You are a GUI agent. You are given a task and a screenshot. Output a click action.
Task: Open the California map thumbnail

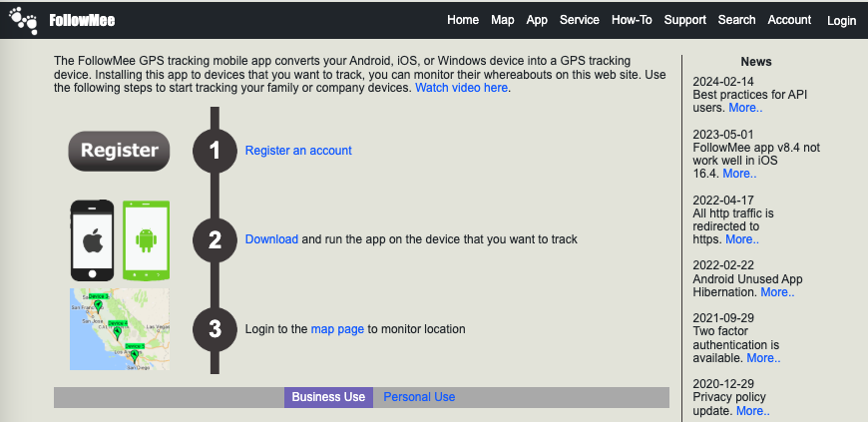(x=120, y=329)
